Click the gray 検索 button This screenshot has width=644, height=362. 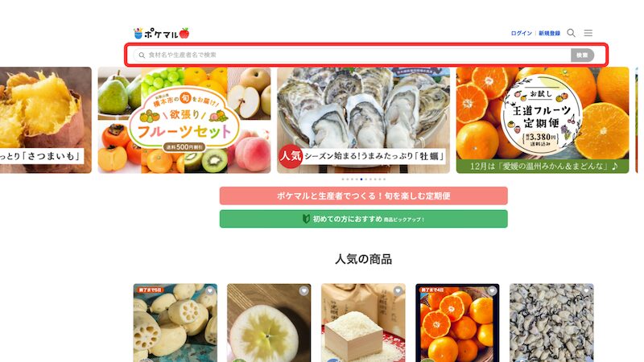tap(582, 55)
